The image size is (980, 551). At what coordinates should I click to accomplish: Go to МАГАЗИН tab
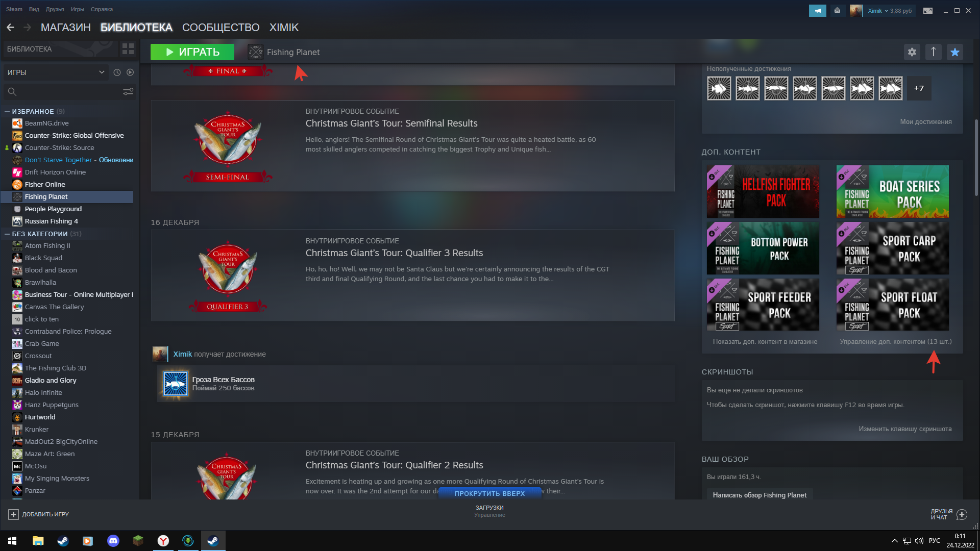(x=66, y=28)
